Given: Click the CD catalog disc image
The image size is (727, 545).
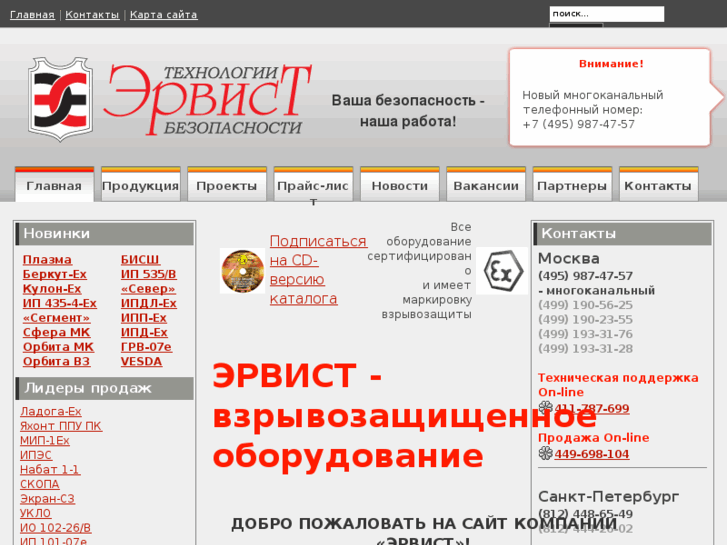Looking at the screenshot, I should coord(242,271).
